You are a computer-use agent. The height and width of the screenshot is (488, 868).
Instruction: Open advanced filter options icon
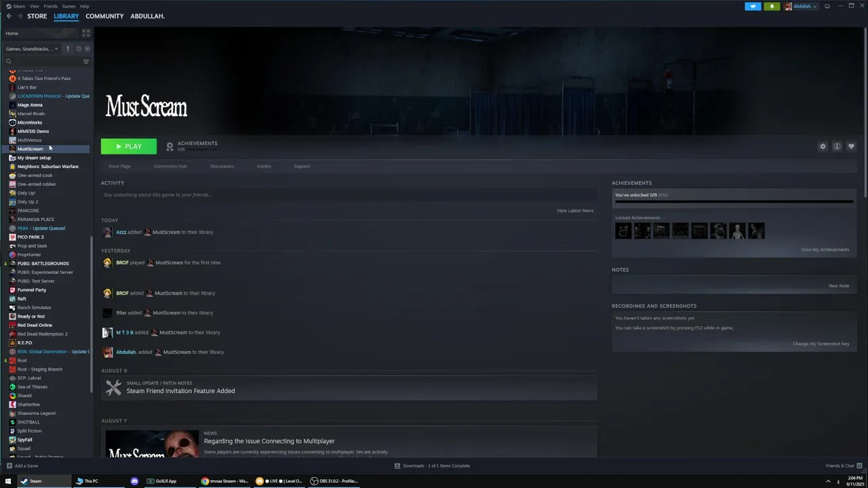(x=85, y=62)
